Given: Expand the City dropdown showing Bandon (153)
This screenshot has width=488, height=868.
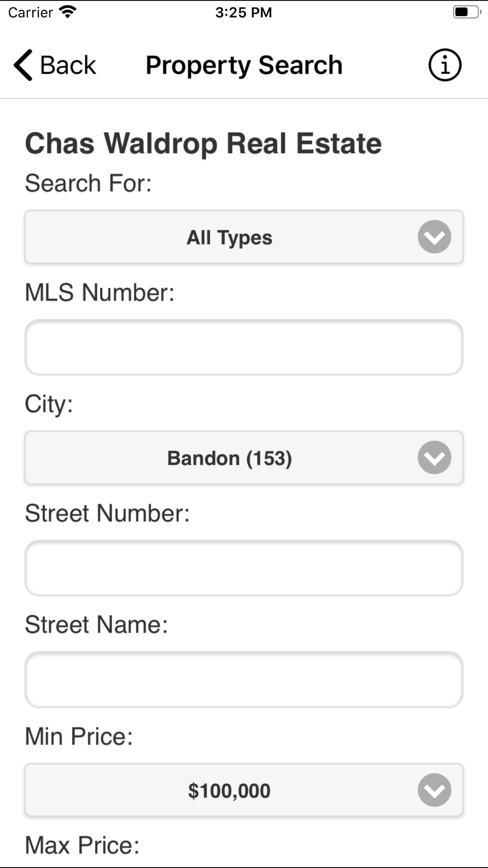Looking at the screenshot, I should coord(244,458).
